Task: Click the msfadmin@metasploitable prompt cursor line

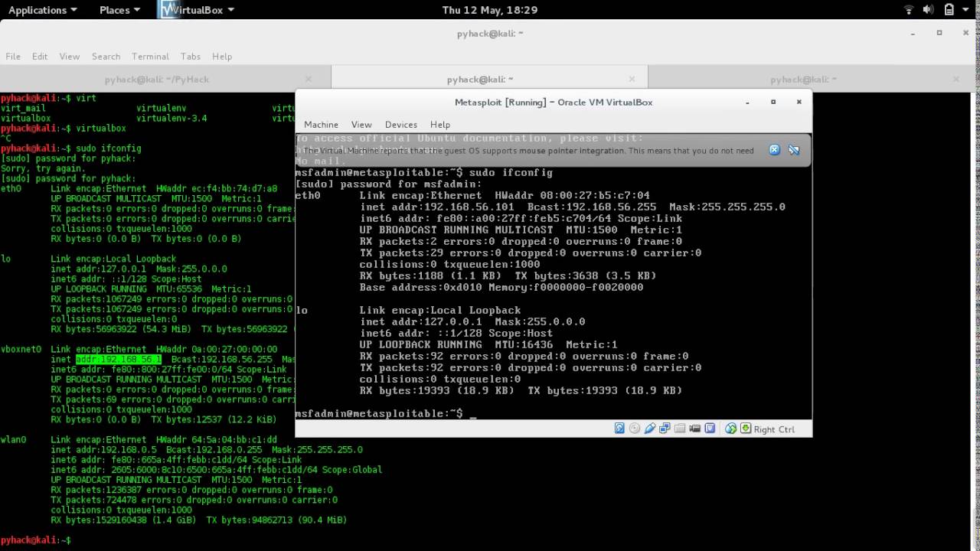Action: (x=386, y=413)
